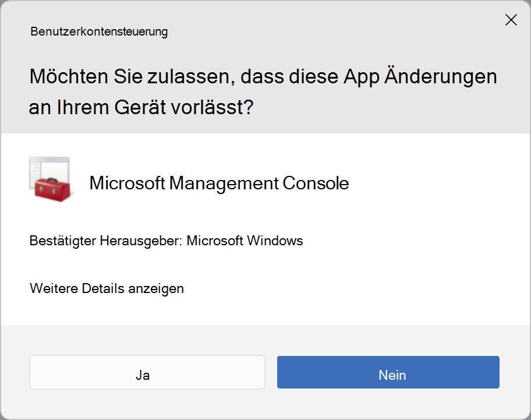
Task: Close the dialog with the X button
Action: 511,20
